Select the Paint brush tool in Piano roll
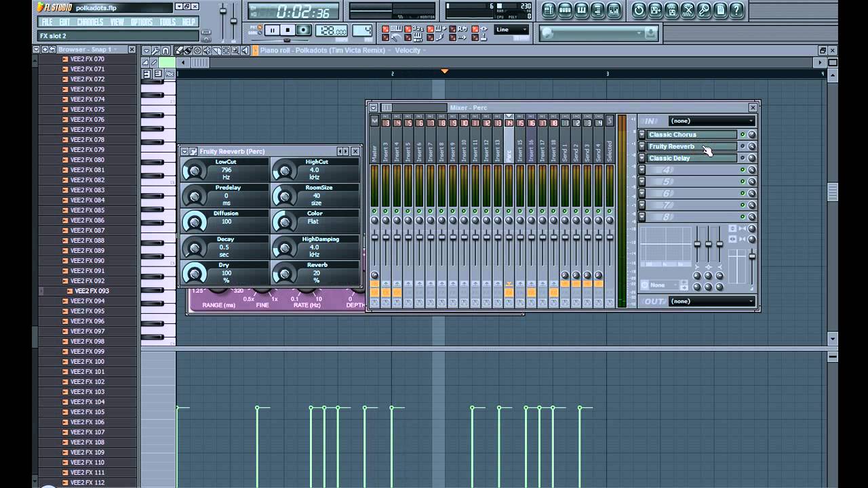 coord(188,50)
